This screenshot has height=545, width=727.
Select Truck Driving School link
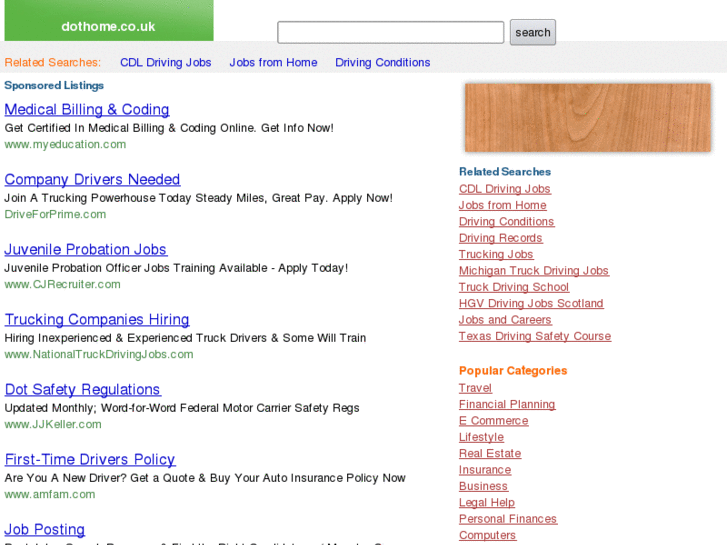(514, 287)
